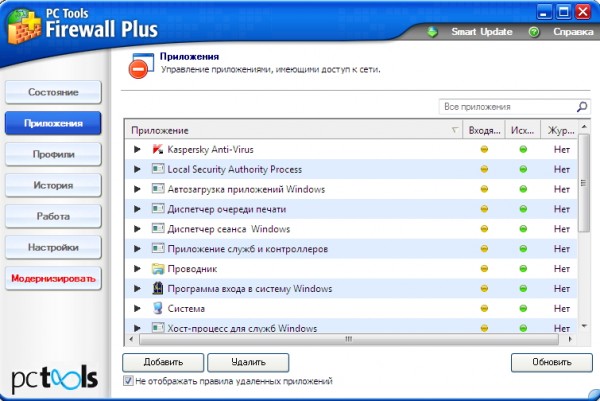Click the Автозагрузка приложений Windows icon
Viewport: 600px width, 401px height.
click(x=158, y=189)
